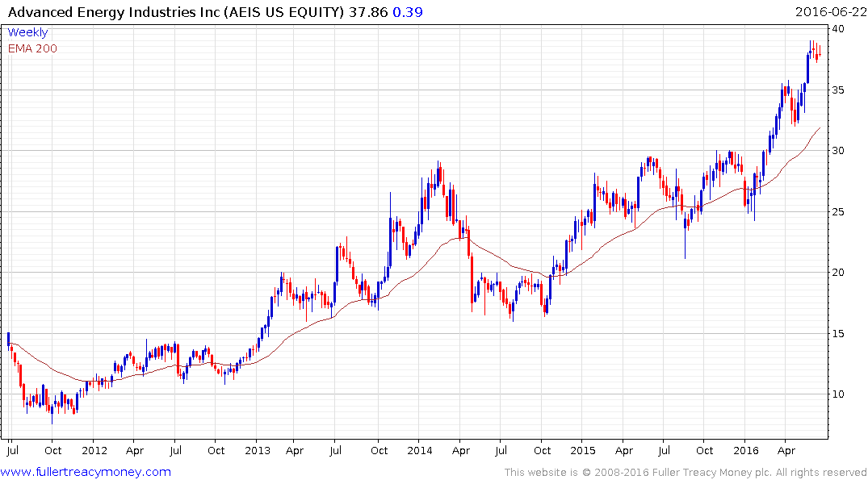The width and height of the screenshot is (868, 484).
Task: Select the 'Weekly' interval label
Action: pos(27,32)
